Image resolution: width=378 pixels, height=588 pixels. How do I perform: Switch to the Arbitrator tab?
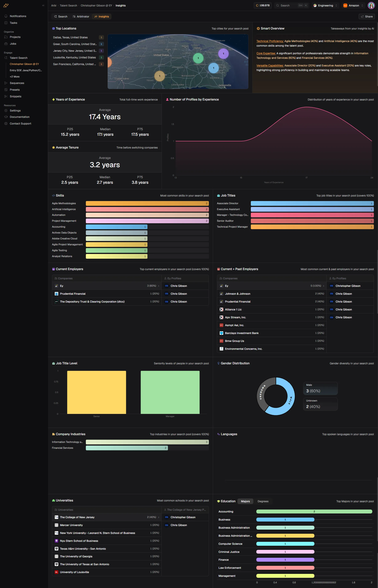pyautogui.click(x=81, y=16)
